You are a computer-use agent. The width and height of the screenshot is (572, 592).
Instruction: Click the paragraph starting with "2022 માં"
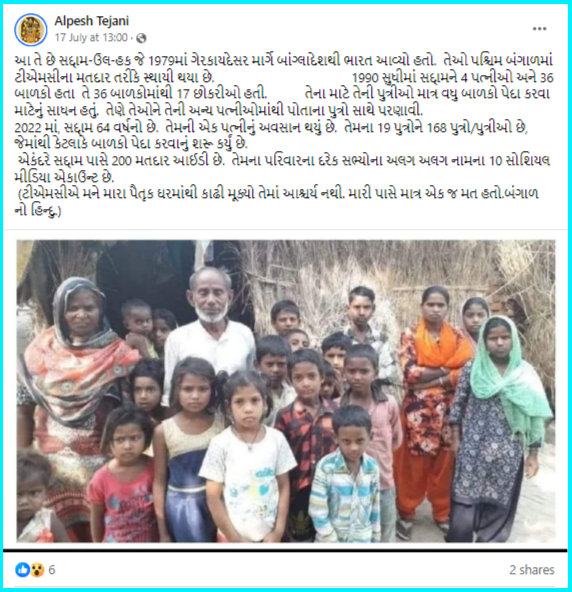pyautogui.click(x=271, y=136)
